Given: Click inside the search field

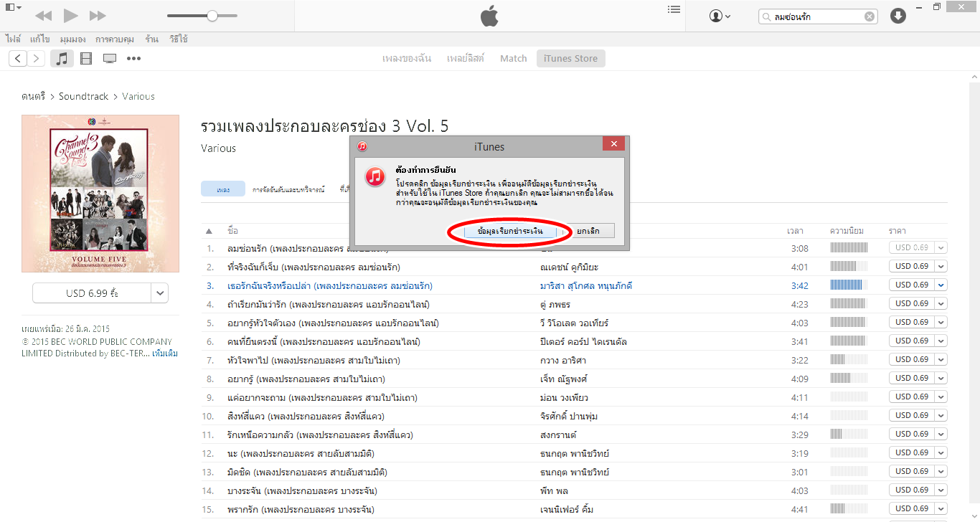Looking at the screenshot, I should point(817,16).
